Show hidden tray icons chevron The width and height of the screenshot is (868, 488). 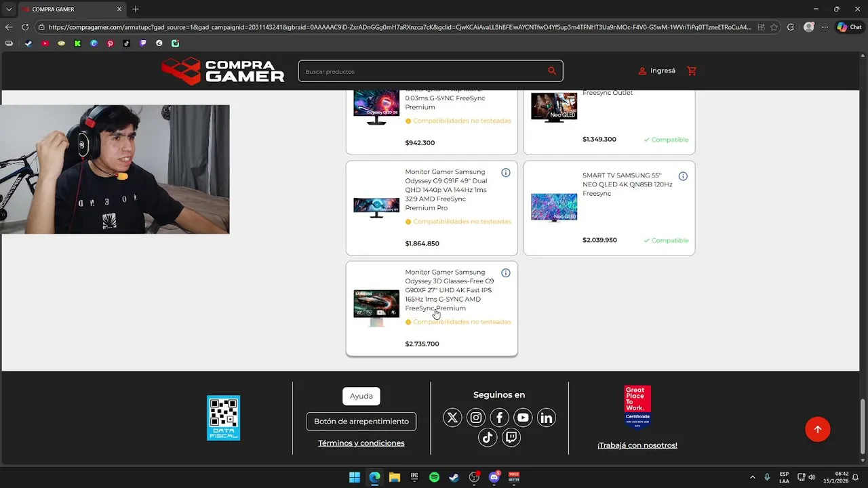(752, 477)
